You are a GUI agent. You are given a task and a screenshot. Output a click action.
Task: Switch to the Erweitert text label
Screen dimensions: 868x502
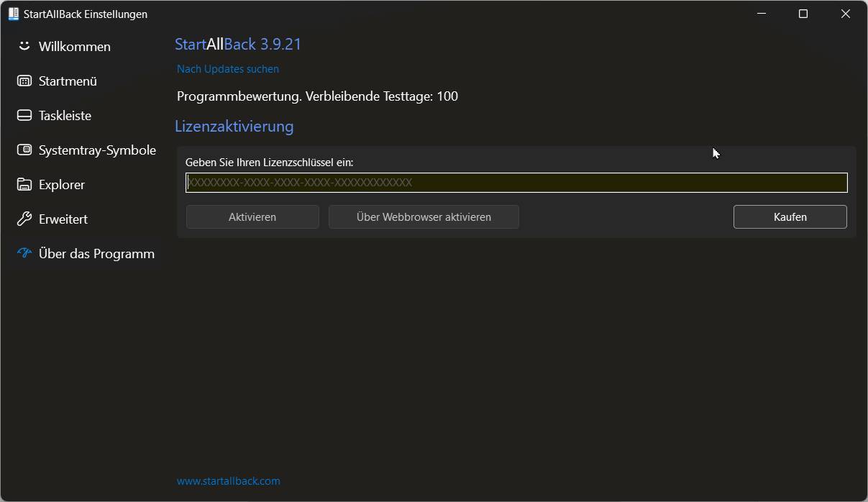click(63, 219)
